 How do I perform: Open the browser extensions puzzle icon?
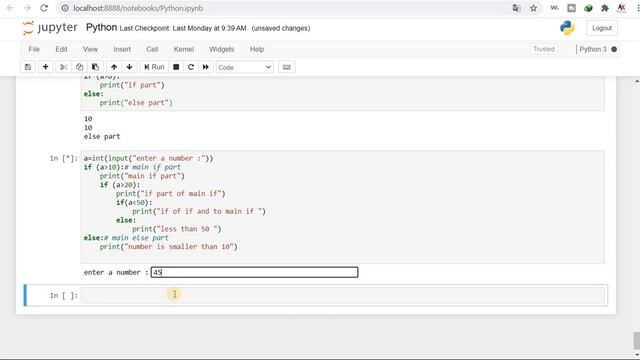coord(605,8)
